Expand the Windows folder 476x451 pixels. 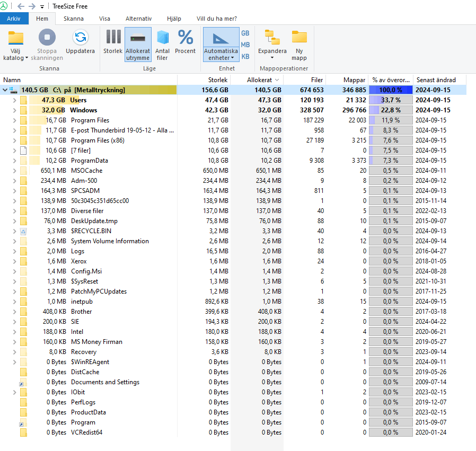(x=14, y=110)
